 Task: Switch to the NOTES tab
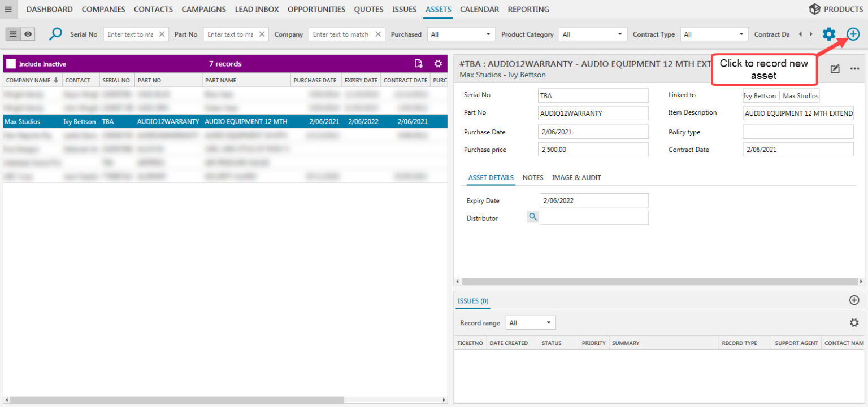coord(532,177)
